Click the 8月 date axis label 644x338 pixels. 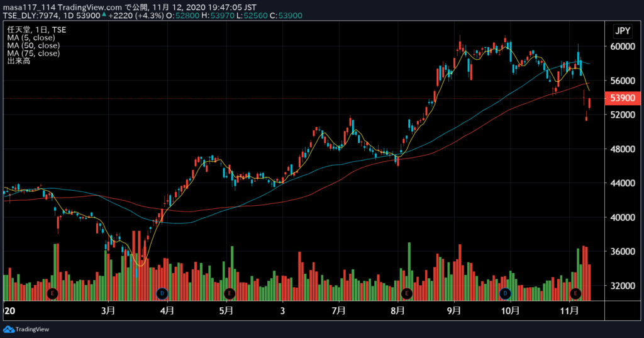pyautogui.click(x=397, y=310)
